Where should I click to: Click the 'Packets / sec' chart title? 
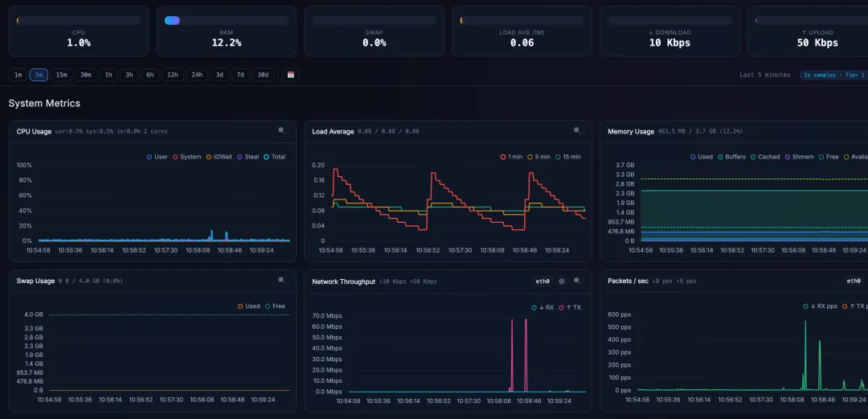pos(628,281)
